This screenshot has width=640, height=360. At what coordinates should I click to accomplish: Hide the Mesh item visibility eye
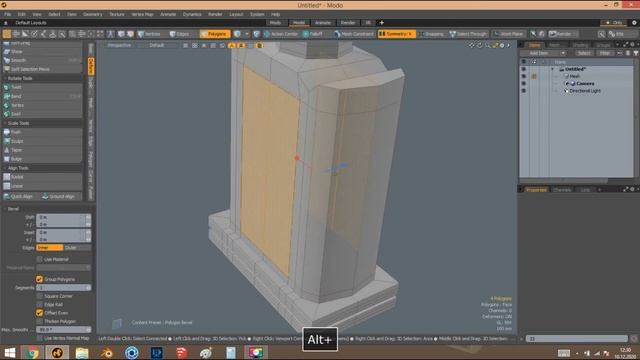click(x=524, y=76)
